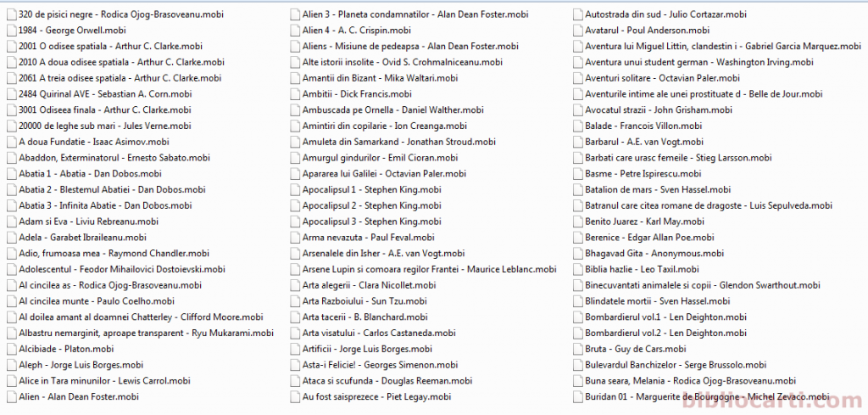Click the file icon for Apocalipsul 2 - Stephen King
The height and width of the screenshot is (415, 868).
click(x=295, y=205)
